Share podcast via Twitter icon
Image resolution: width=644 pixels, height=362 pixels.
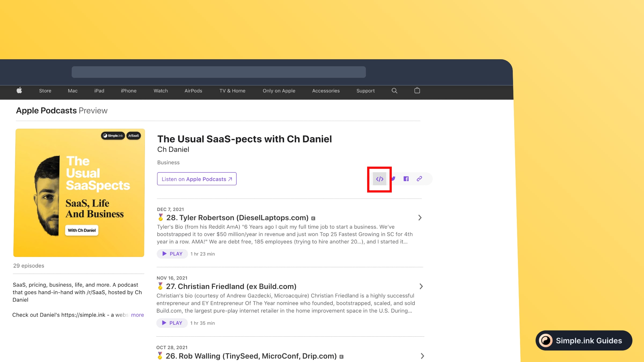(393, 179)
